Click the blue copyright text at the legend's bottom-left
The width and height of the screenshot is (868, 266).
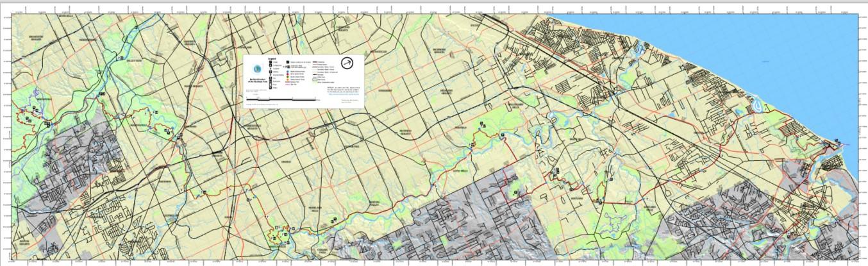tap(262, 104)
